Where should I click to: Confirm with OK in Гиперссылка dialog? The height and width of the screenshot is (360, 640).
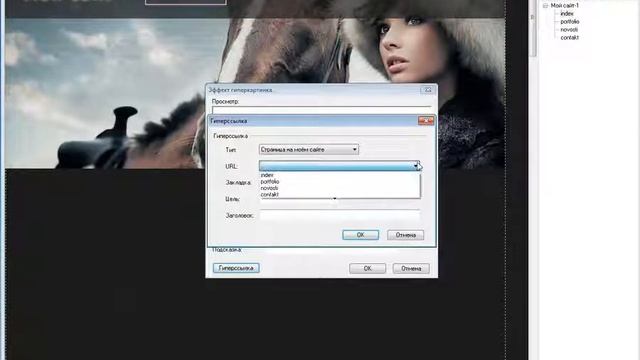tap(360, 235)
